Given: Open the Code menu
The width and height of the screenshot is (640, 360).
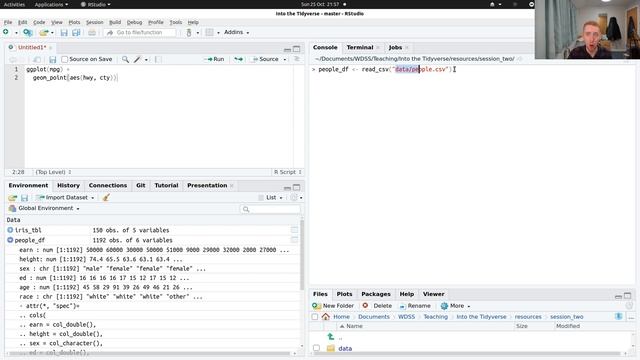Looking at the screenshot, I should [39, 22].
